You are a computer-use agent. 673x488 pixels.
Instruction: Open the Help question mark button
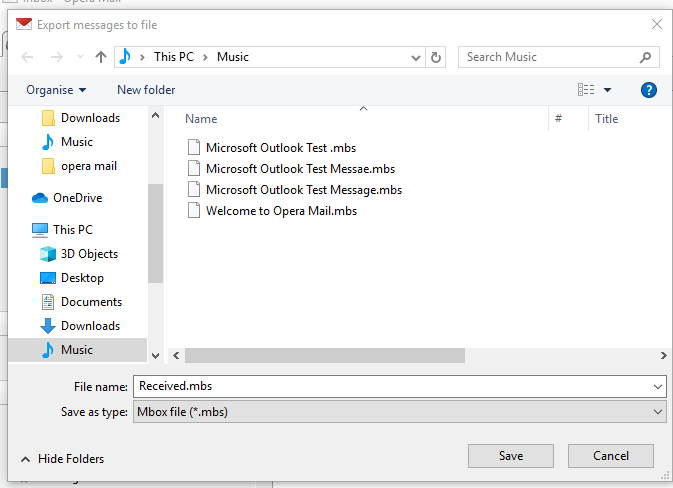649,90
